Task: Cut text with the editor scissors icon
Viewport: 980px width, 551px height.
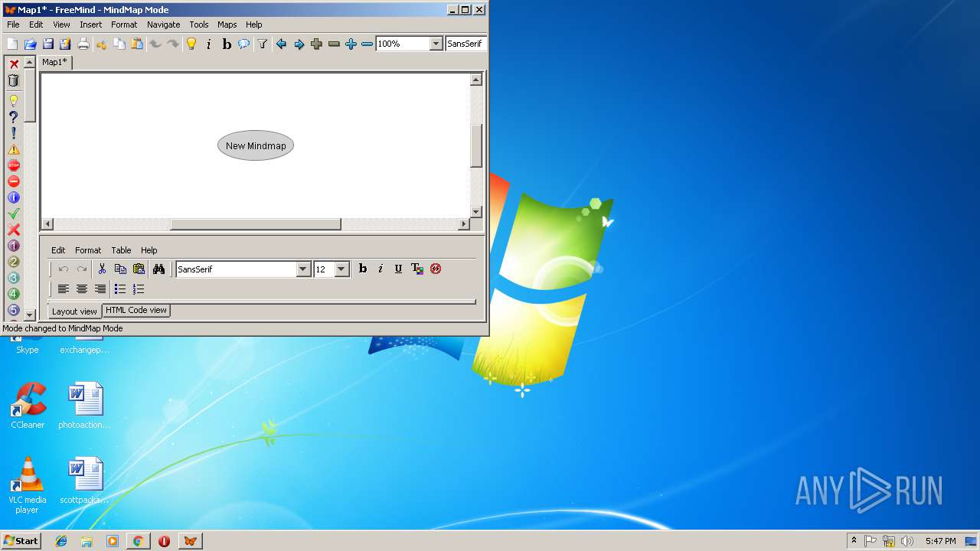Action: (x=102, y=269)
